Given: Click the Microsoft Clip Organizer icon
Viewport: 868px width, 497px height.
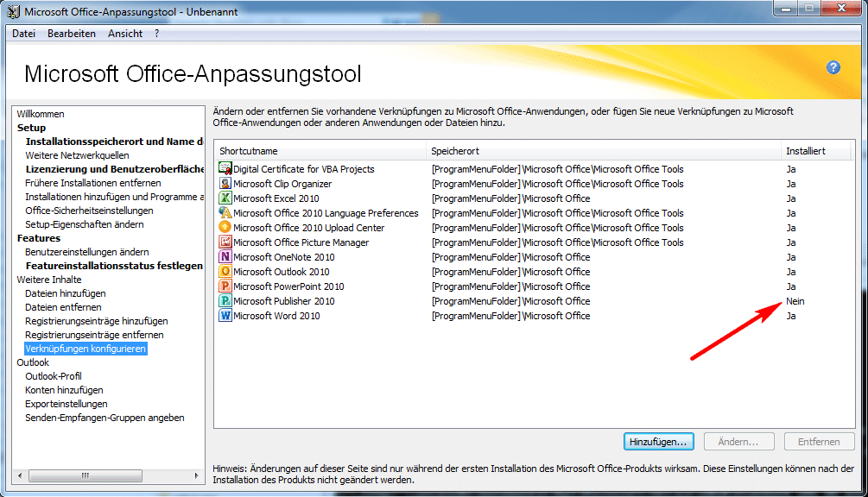Looking at the screenshot, I should pos(225,184).
